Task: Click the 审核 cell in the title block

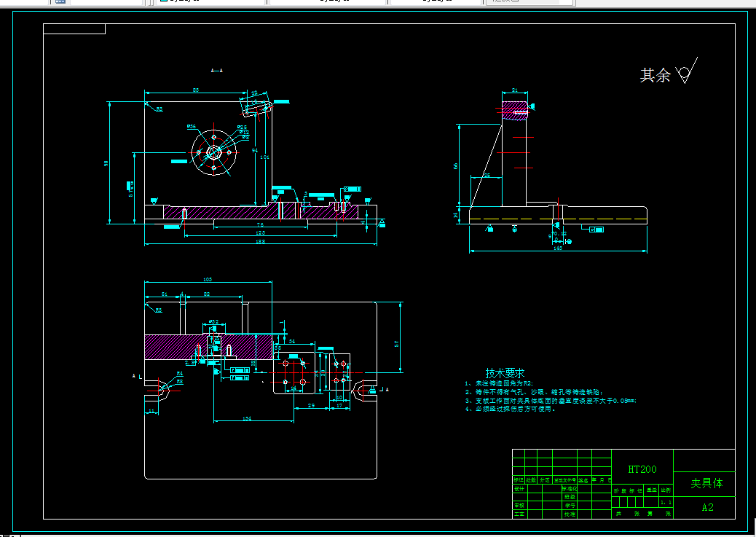Action: 519,505
